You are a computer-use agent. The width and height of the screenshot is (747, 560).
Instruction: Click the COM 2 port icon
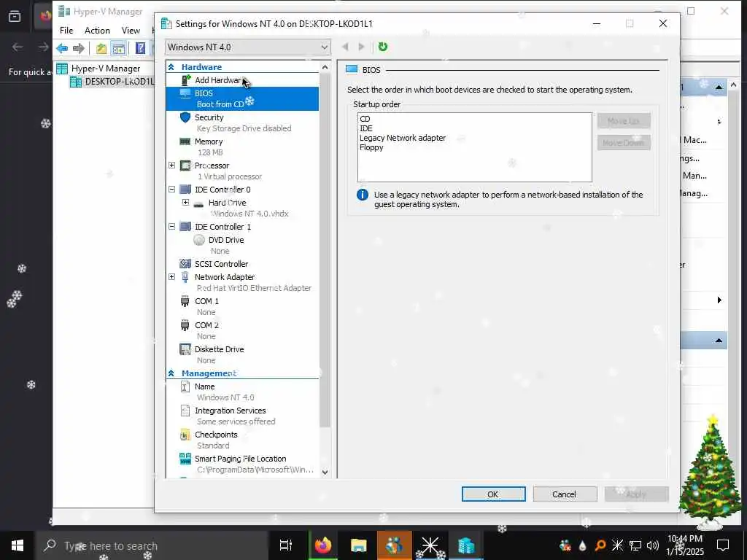tap(185, 325)
